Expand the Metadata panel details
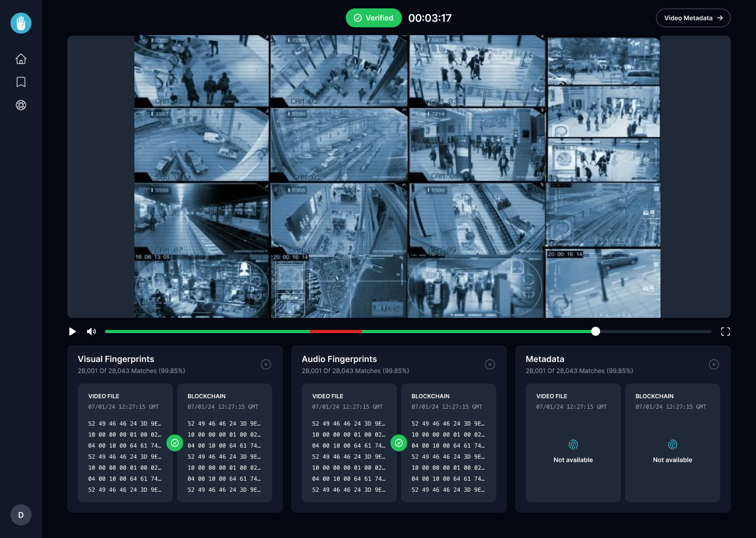756x538 pixels. tap(714, 365)
